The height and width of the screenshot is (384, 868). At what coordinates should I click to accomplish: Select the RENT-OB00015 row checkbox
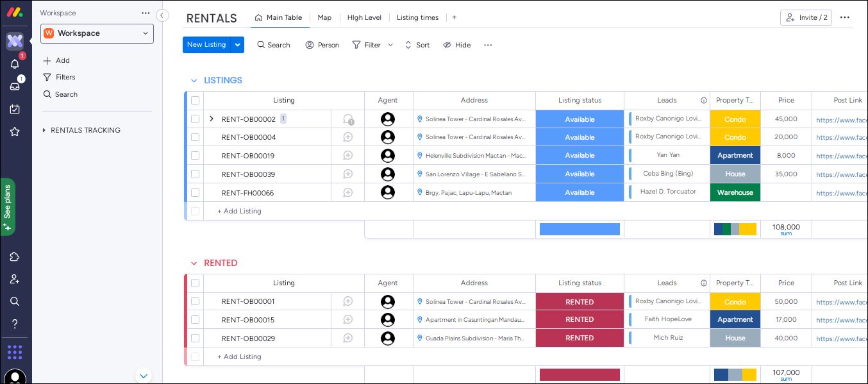click(x=195, y=319)
